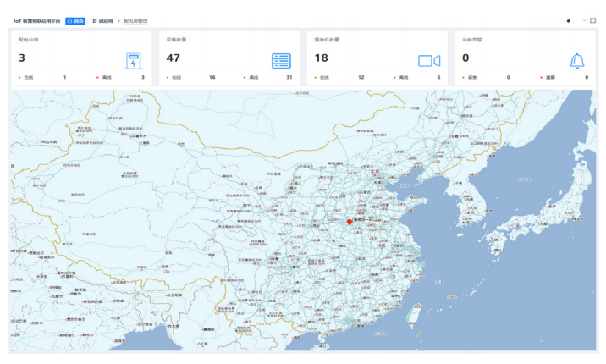Click the power distribution station icon

pos(133,61)
